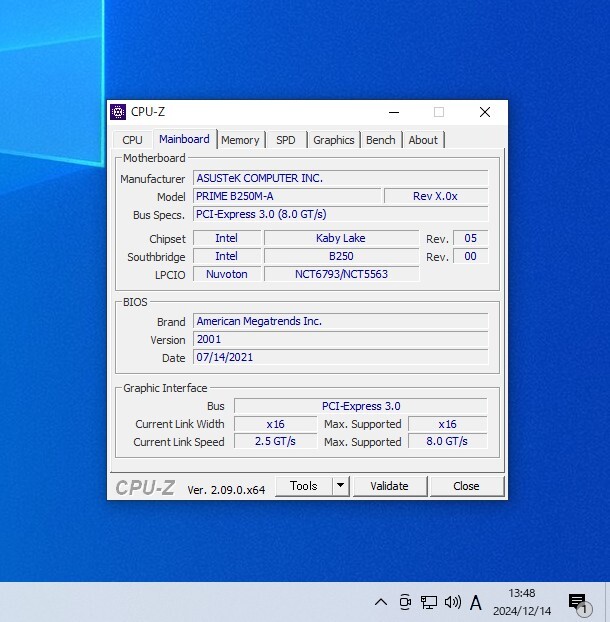
Task: Open the SPD tab
Action: pyautogui.click(x=286, y=140)
